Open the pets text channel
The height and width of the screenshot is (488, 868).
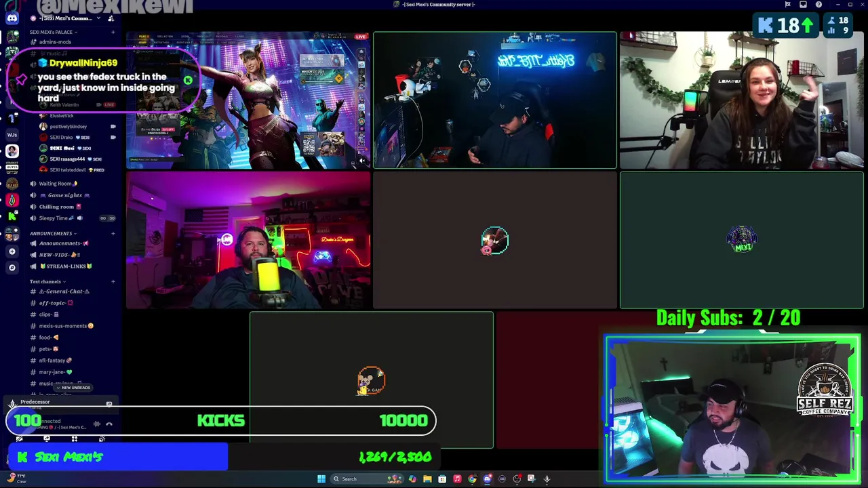coord(72,349)
